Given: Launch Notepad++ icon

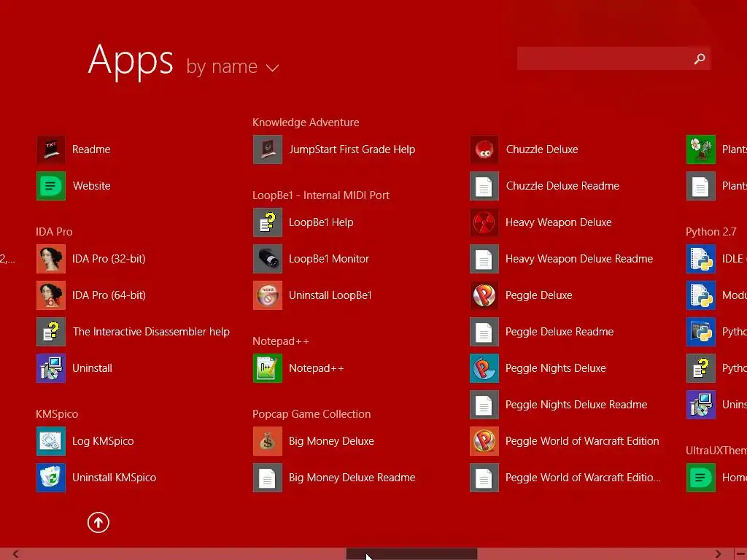Looking at the screenshot, I should 268,368.
